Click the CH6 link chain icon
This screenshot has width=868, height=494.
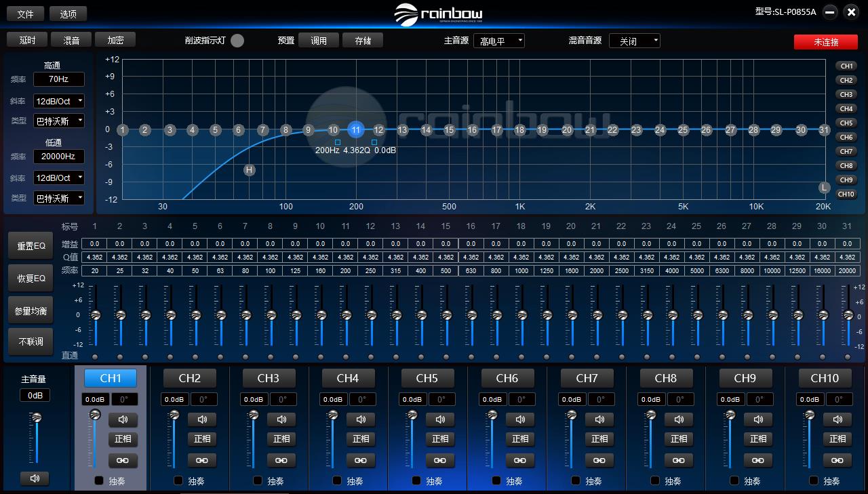coord(520,460)
